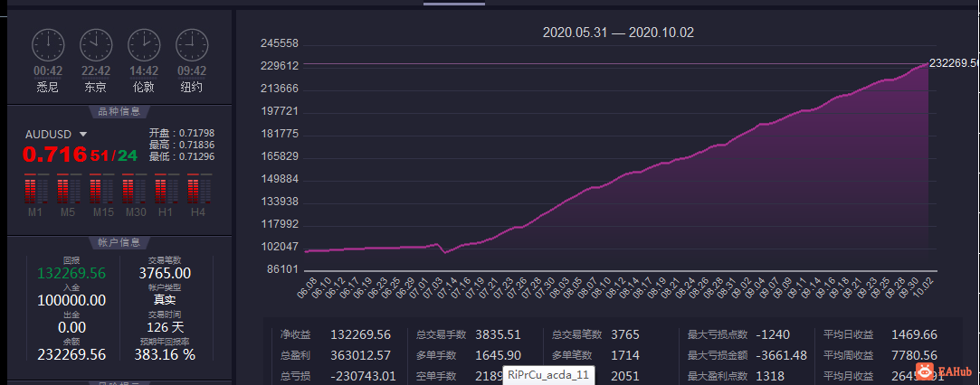This screenshot has height=385, width=980.
Task: Click the 06.08 date on chart axis
Action: [309, 287]
